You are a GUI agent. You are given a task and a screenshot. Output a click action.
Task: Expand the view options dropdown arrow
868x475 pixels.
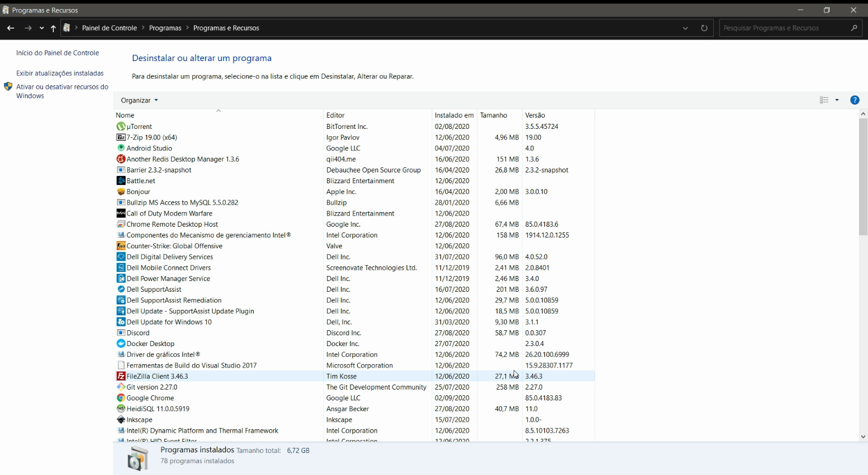(x=837, y=100)
